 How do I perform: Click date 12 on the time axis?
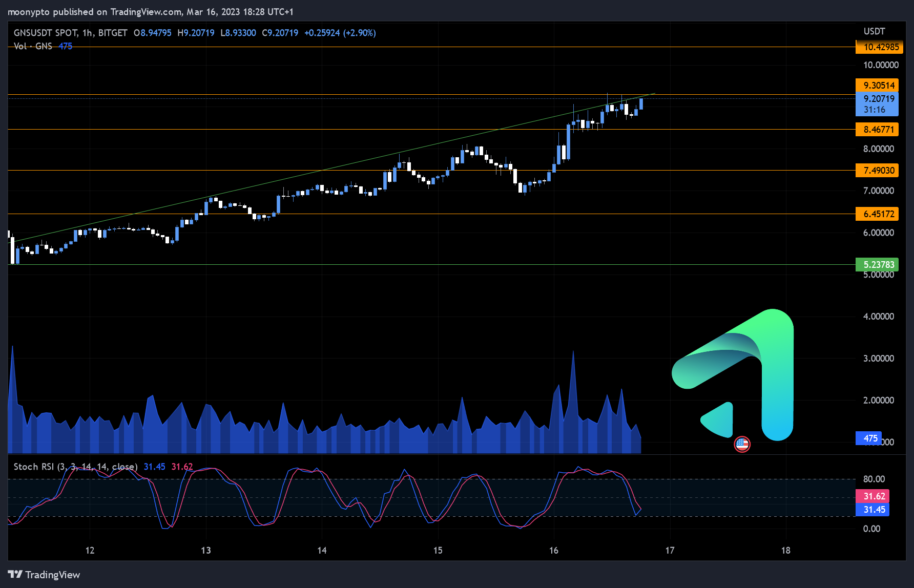[90, 551]
